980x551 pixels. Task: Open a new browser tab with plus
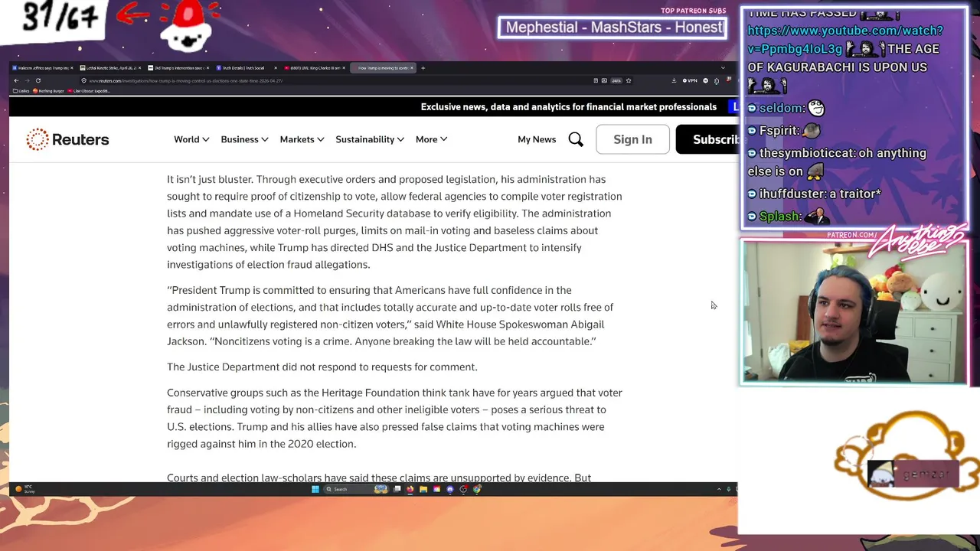[x=423, y=68]
